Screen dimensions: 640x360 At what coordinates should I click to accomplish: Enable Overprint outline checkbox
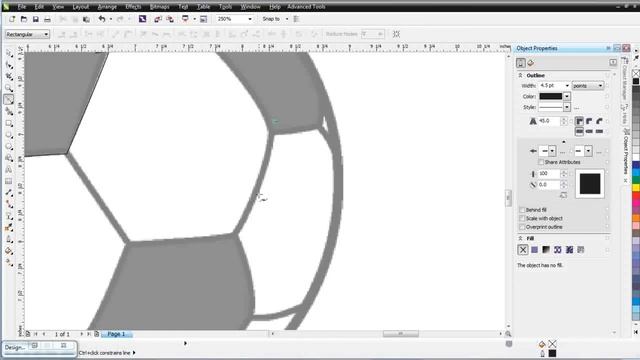point(522,227)
